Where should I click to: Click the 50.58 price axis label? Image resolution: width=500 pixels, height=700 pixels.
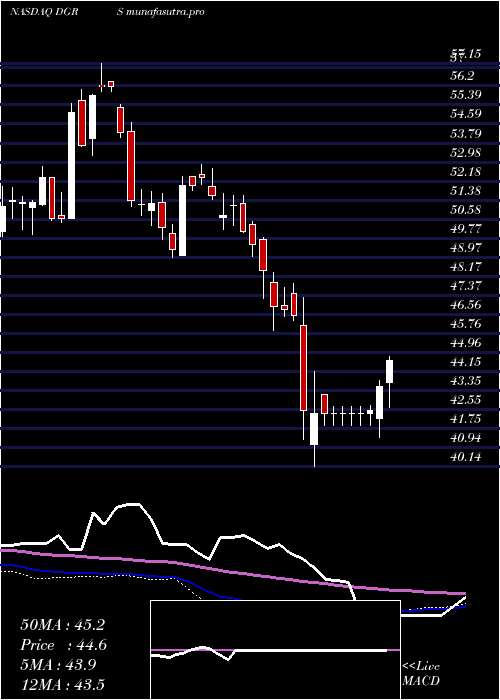pyautogui.click(x=466, y=209)
